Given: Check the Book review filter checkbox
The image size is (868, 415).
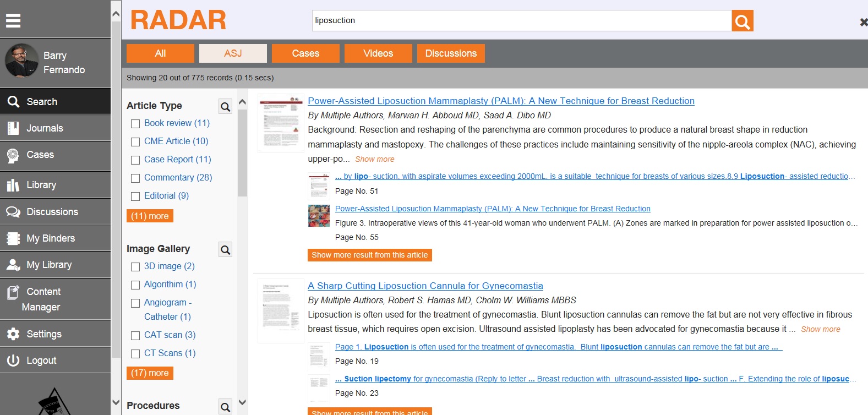Looking at the screenshot, I should tap(135, 124).
